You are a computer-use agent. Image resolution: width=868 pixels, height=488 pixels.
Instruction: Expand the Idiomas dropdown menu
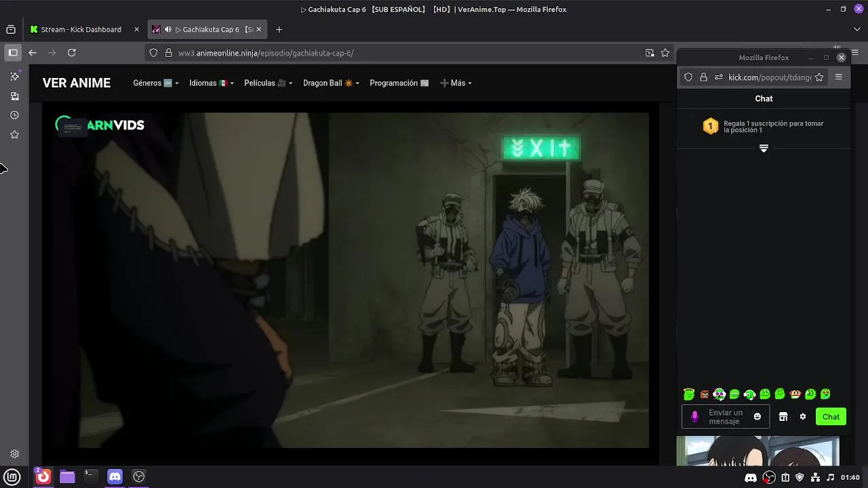[212, 83]
